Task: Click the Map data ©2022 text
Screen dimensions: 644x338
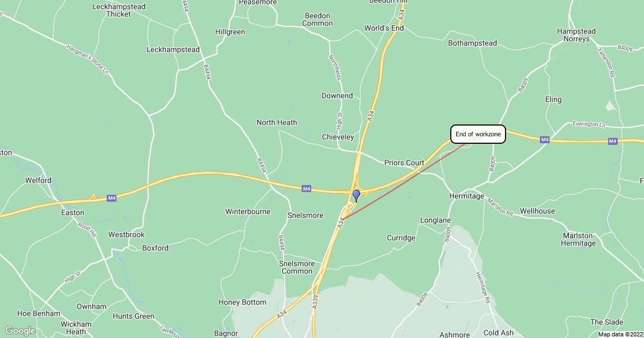Action: 620,334
